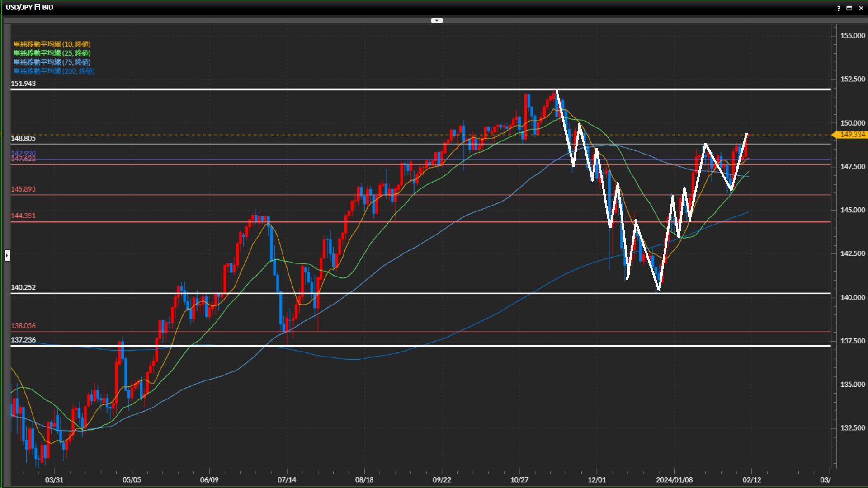The image size is (868, 488).
Task: Select the SMA 75 indicator label
Action: [x=52, y=62]
